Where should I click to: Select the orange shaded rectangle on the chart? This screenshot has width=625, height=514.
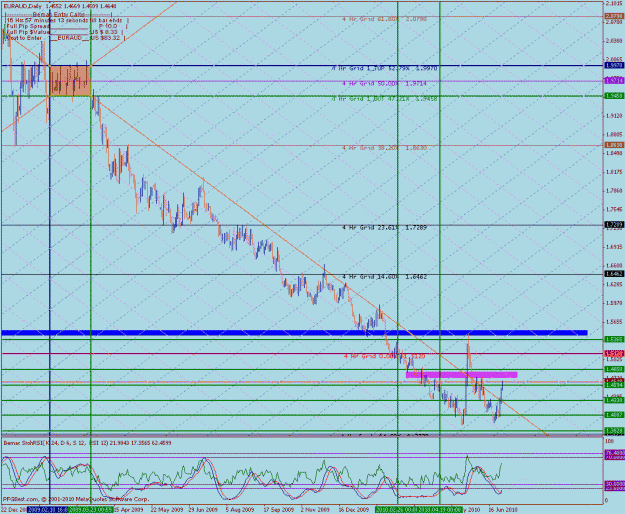pos(70,81)
